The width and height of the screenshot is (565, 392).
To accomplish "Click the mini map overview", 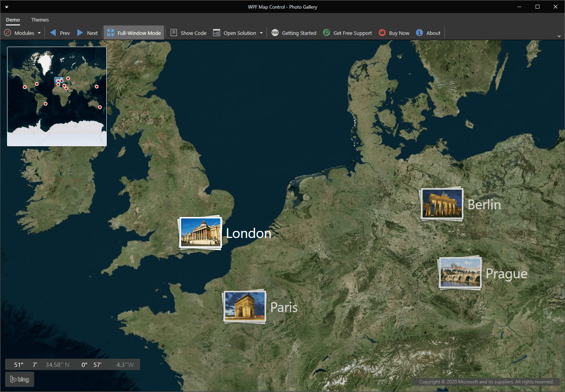I will click(x=57, y=96).
